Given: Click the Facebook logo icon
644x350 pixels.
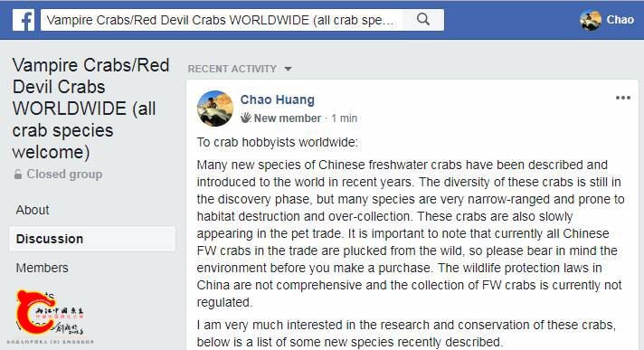Looking at the screenshot, I should click(x=24, y=20).
